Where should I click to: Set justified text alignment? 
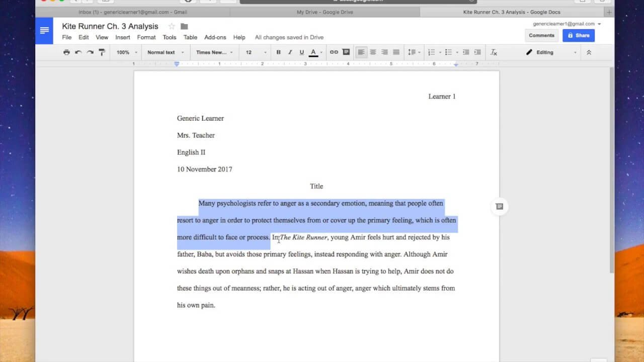[396, 52]
